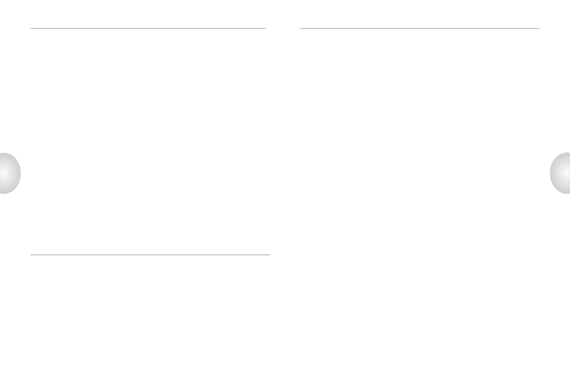This screenshot has width=570, height=392.
Task: Select the lower-left horizontal divider line
Action: click(x=150, y=255)
